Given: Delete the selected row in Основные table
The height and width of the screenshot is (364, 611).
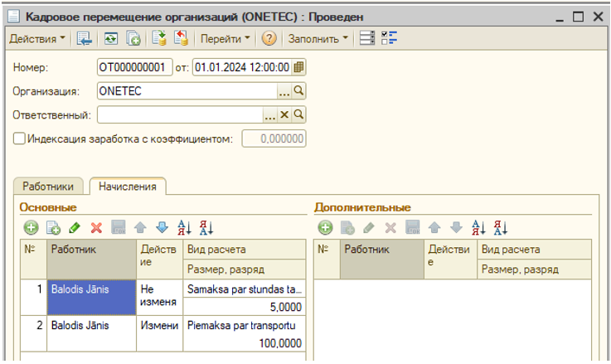Looking at the screenshot, I should click(96, 227).
